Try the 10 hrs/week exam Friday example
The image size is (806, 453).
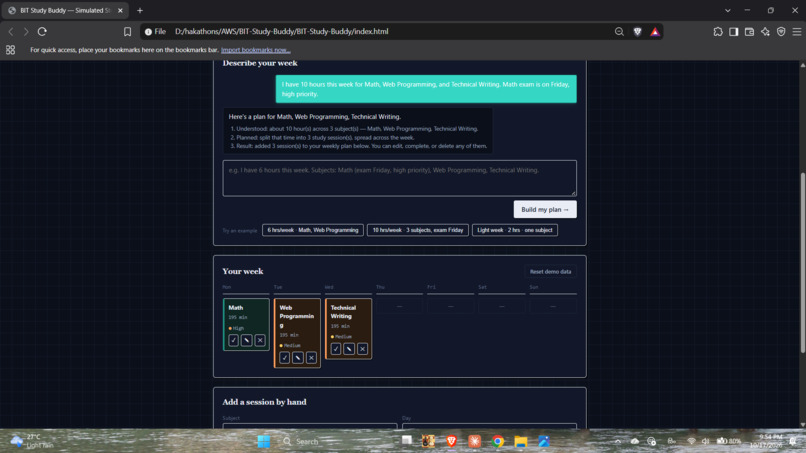417,230
